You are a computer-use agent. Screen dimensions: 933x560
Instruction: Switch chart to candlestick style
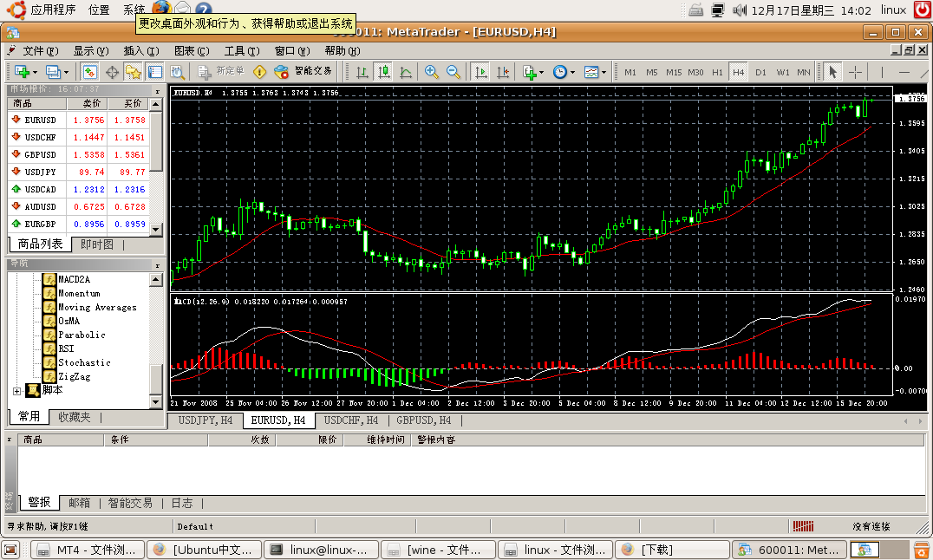click(x=384, y=72)
